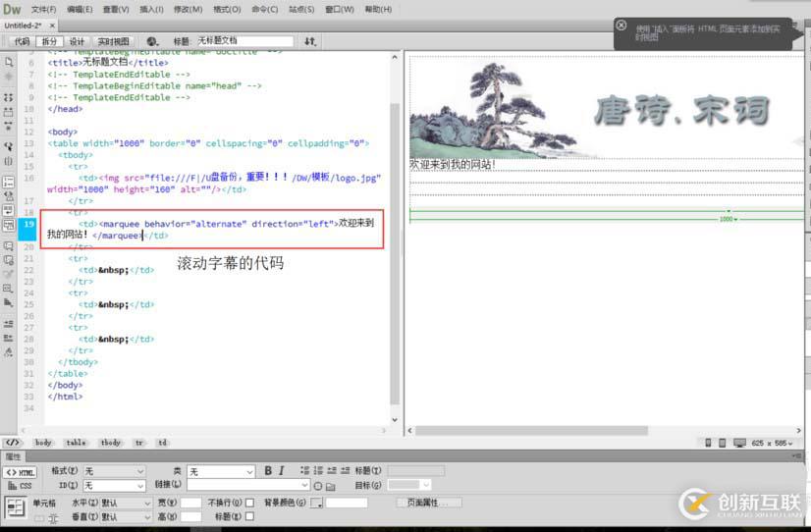Open the 链接 link dropdown
Image resolution: width=811 pixels, height=532 pixels.
pyautogui.click(x=248, y=485)
